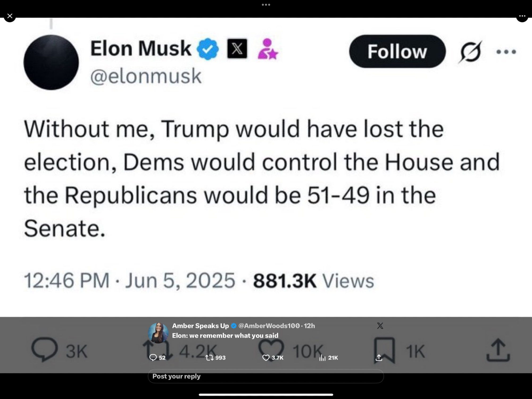Close the image viewer with the X button
The image size is (532, 399).
(x=10, y=16)
